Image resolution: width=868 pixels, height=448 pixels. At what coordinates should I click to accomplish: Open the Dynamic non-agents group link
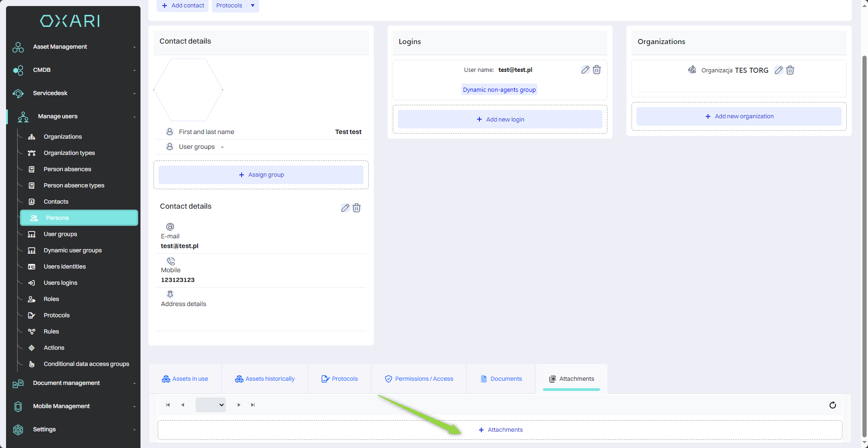point(499,90)
